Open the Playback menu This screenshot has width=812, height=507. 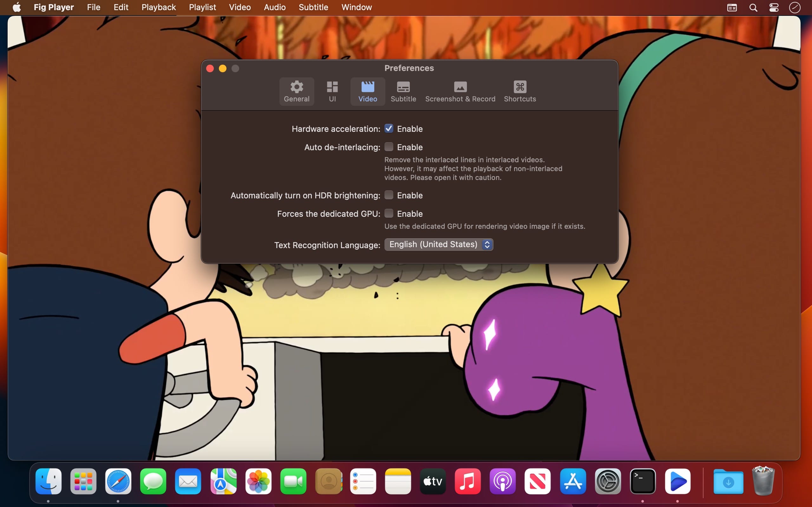pos(158,7)
